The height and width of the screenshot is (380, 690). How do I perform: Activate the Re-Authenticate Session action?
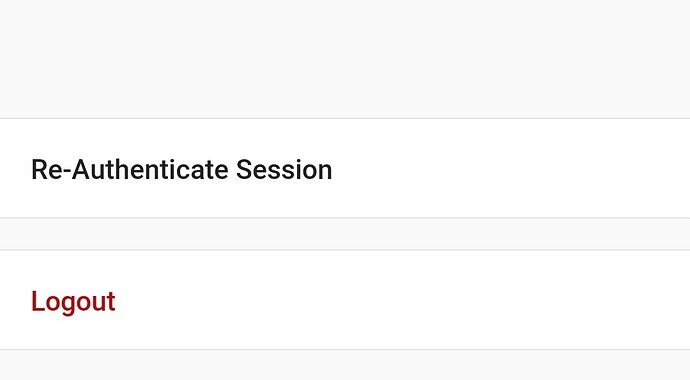click(345, 168)
